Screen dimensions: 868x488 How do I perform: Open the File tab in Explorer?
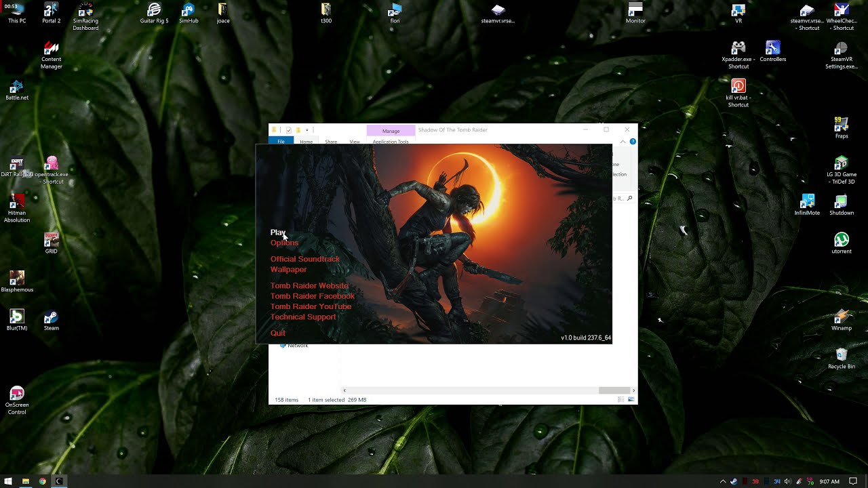(x=281, y=141)
